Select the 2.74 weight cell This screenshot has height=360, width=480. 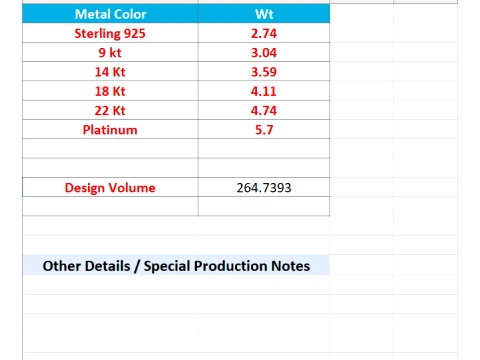(264, 33)
